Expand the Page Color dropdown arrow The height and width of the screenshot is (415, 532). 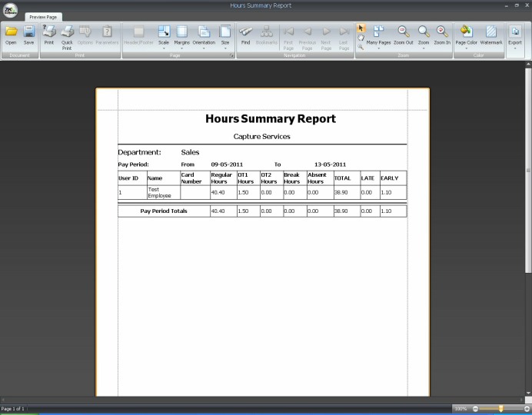(x=466, y=48)
